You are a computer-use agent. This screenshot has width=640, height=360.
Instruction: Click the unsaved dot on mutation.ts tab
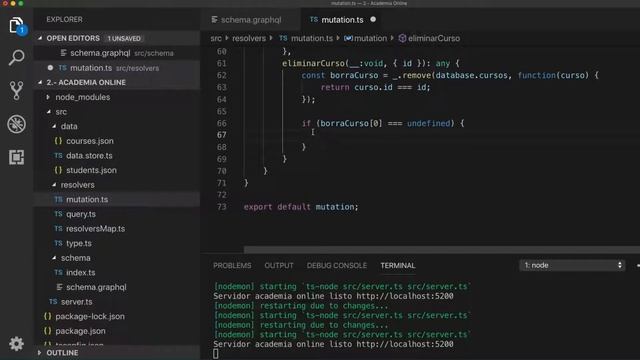click(x=373, y=19)
